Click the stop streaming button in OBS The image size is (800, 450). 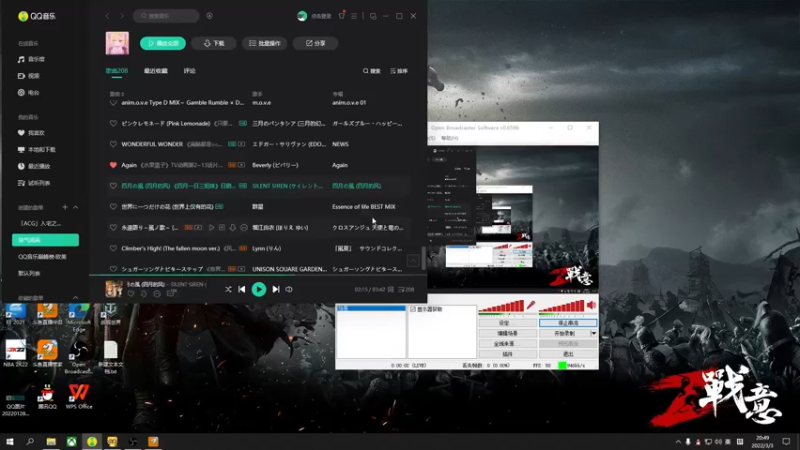(x=568, y=323)
